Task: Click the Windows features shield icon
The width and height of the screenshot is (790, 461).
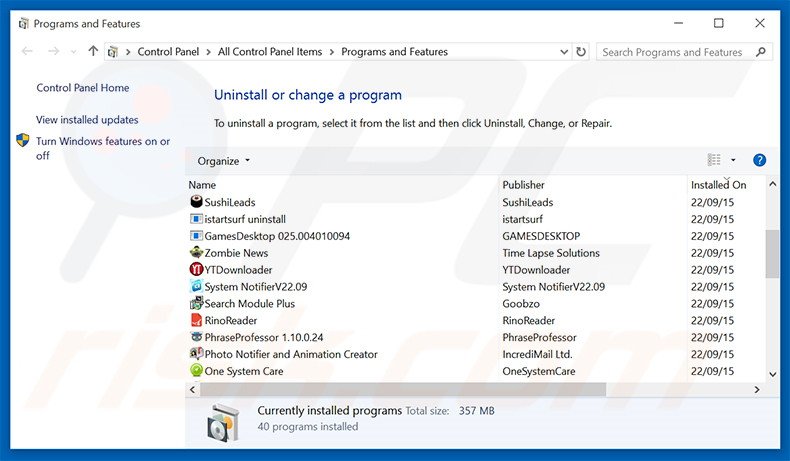Action: pyautogui.click(x=23, y=140)
